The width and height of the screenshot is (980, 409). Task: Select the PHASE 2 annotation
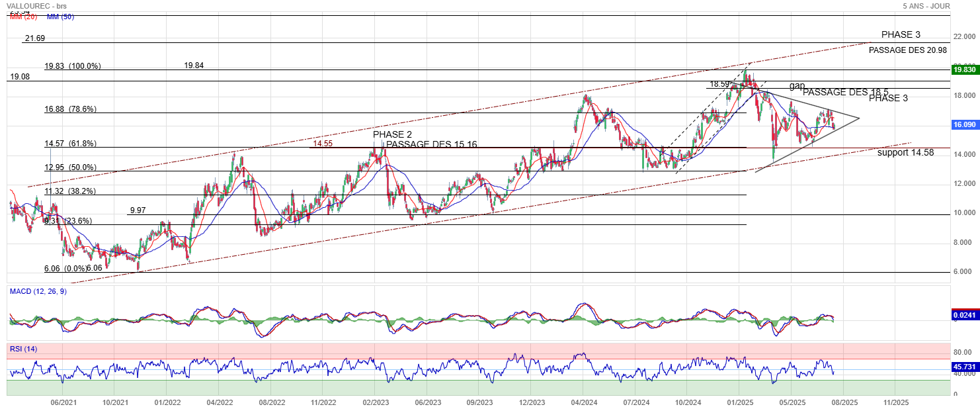click(x=392, y=135)
